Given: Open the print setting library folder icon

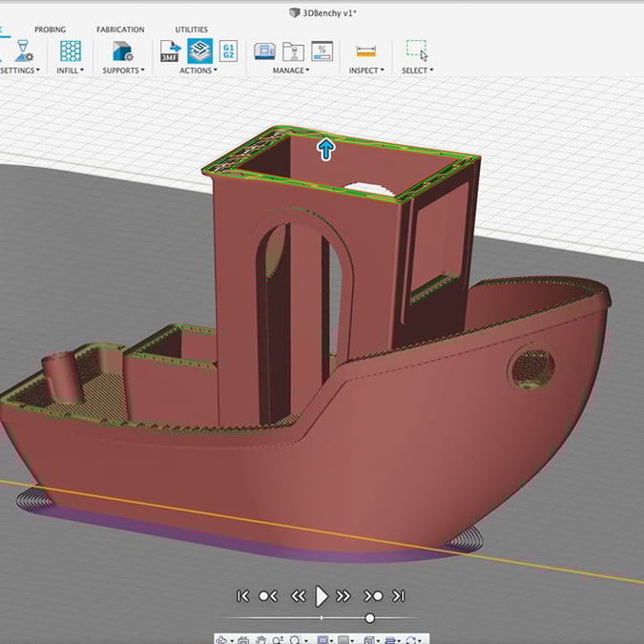Looking at the screenshot, I should [293, 52].
